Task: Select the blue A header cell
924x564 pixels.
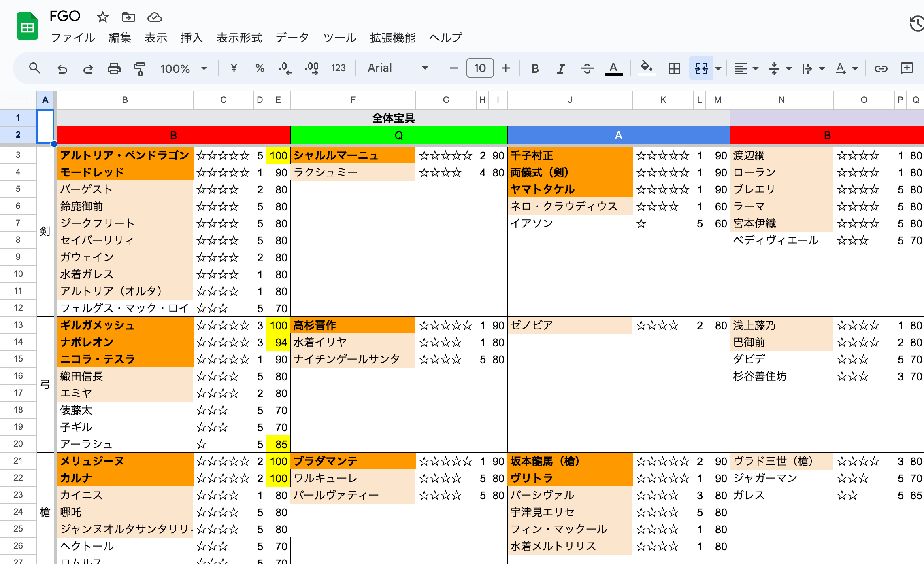Action: (x=618, y=135)
